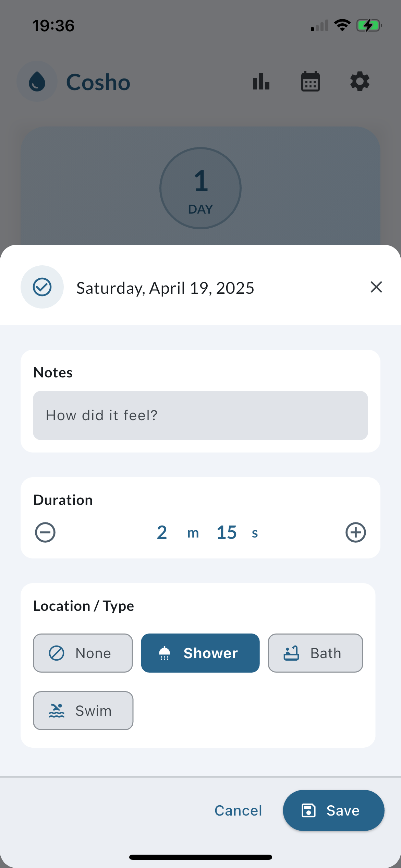This screenshot has height=868, width=401.
Task: Toggle the completed checkmark circle icon
Action: (42, 287)
